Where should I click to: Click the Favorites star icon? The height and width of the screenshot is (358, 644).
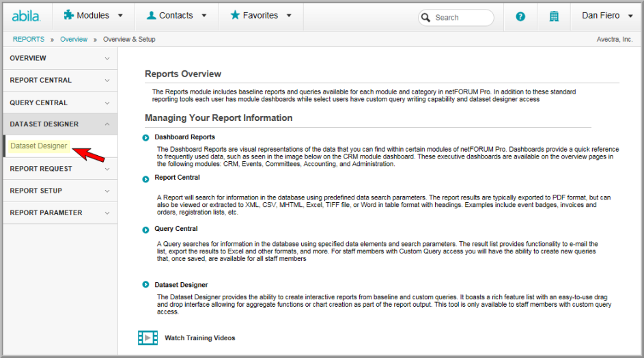click(235, 15)
